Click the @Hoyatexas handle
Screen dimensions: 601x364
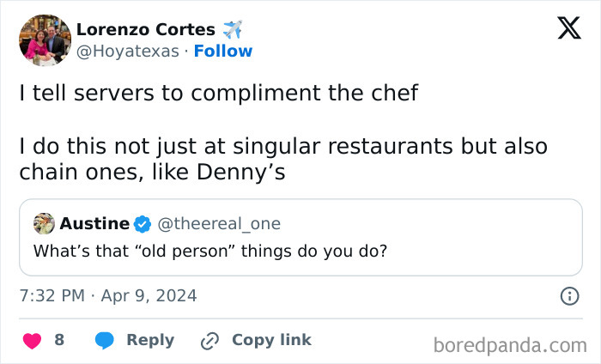pyautogui.click(x=128, y=52)
